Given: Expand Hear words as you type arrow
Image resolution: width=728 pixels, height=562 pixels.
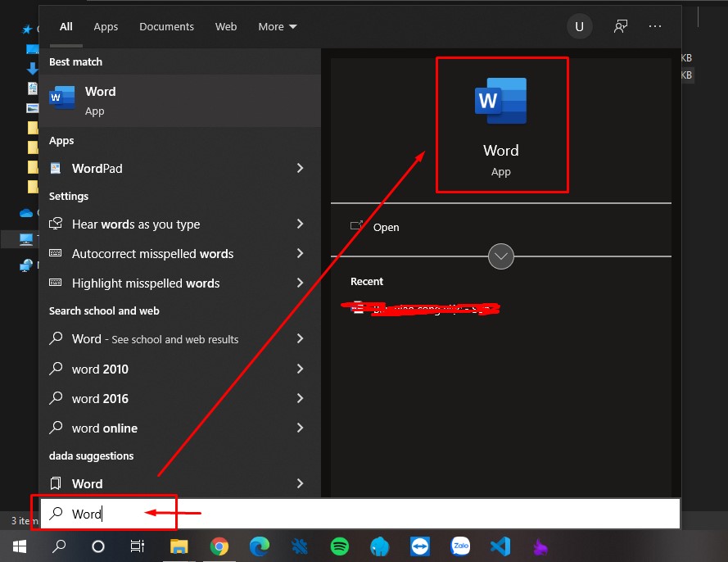Looking at the screenshot, I should [x=300, y=224].
